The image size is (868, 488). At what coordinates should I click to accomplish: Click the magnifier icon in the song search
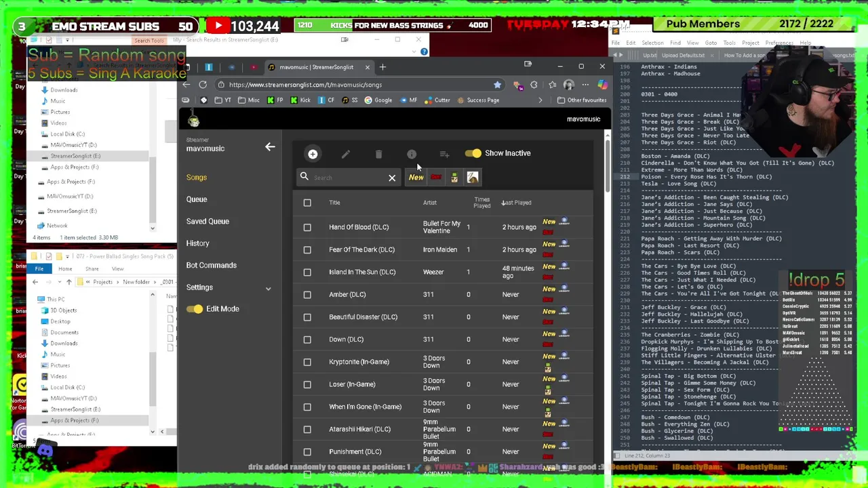coord(304,177)
